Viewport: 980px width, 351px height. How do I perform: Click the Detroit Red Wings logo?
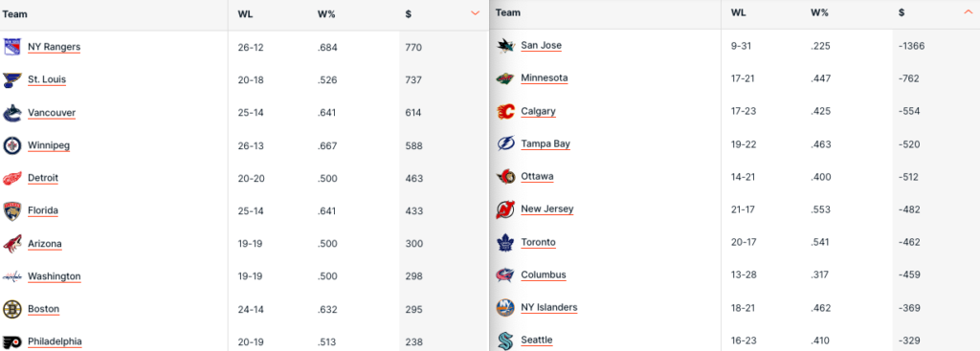coord(11,178)
